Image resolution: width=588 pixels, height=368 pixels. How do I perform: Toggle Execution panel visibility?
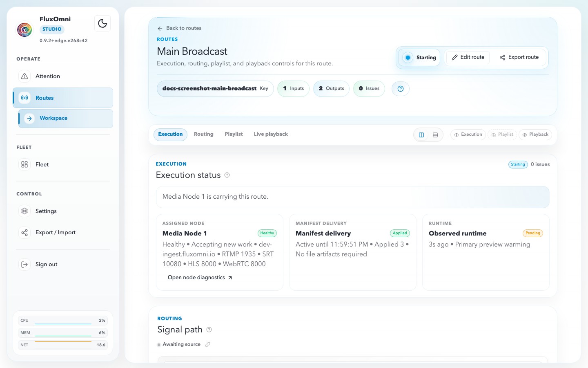[x=468, y=135]
